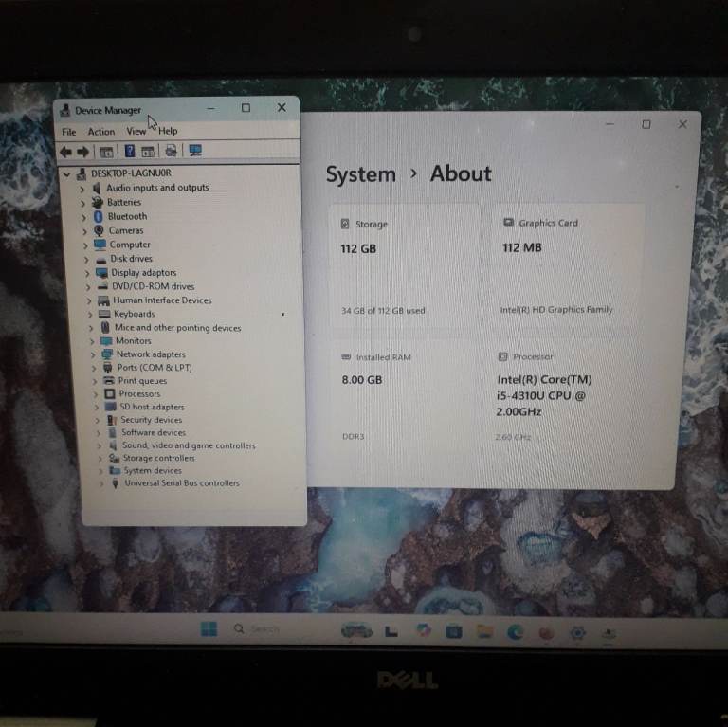Click the Print queues printer icon
The height and width of the screenshot is (727, 728).
point(109,381)
